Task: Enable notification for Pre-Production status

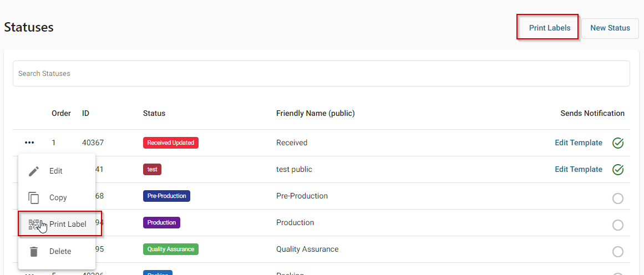Action: click(x=618, y=198)
